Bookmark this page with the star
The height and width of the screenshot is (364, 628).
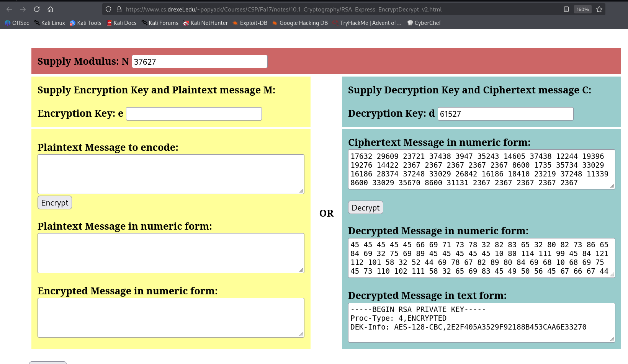coord(598,9)
